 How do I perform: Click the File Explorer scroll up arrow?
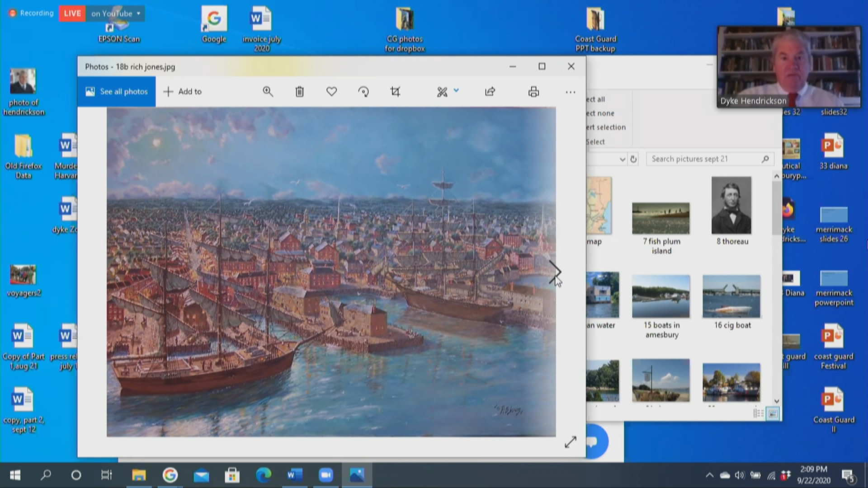[x=777, y=176]
